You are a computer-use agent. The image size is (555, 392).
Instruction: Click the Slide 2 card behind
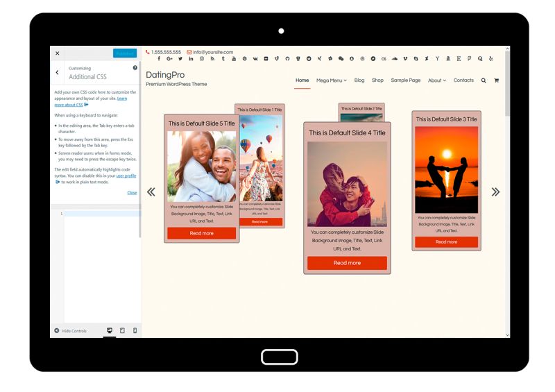tap(361, 112)
